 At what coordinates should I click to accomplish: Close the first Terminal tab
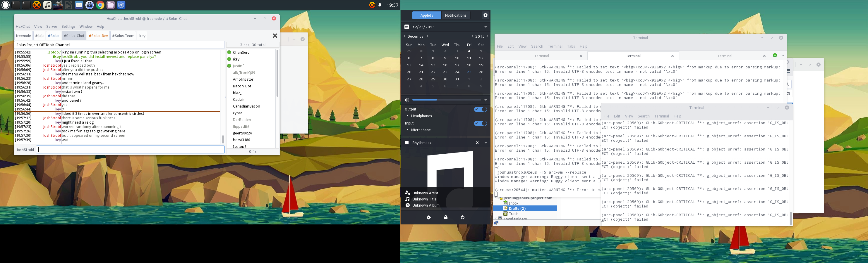click(x=581, y=56)
